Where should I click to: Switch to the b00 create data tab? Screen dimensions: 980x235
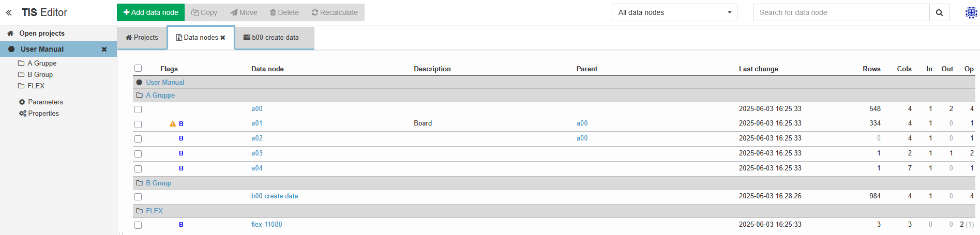(x=275, y=38)
